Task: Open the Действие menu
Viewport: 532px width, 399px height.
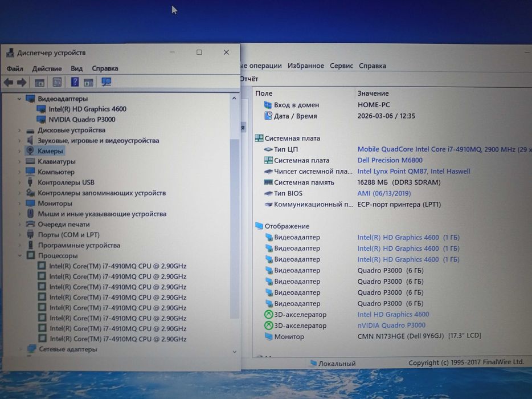Action: tap(47, 68)
